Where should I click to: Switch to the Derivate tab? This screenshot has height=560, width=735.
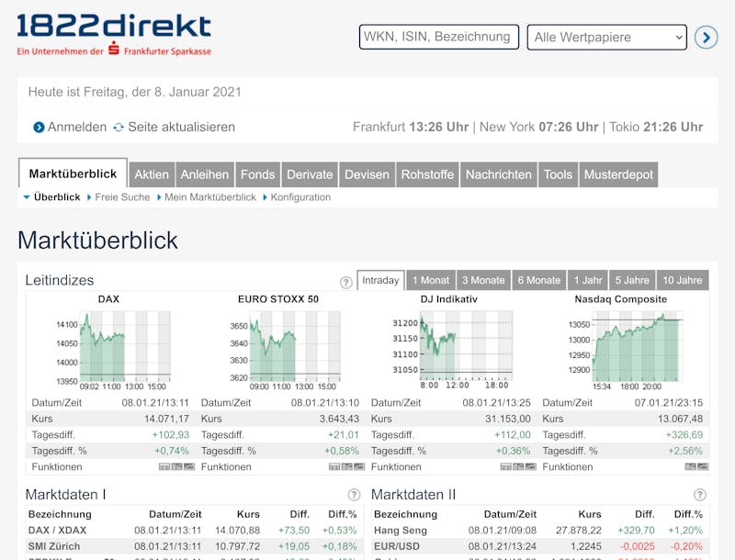pyautogui.click(x=310, y=174)
